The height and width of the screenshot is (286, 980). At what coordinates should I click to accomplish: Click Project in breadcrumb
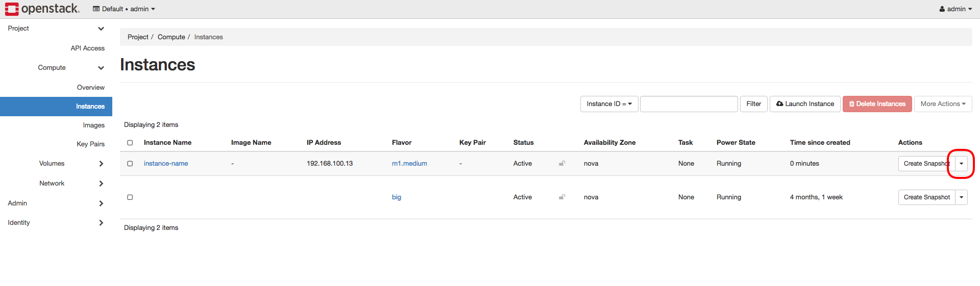click(138, 37)
